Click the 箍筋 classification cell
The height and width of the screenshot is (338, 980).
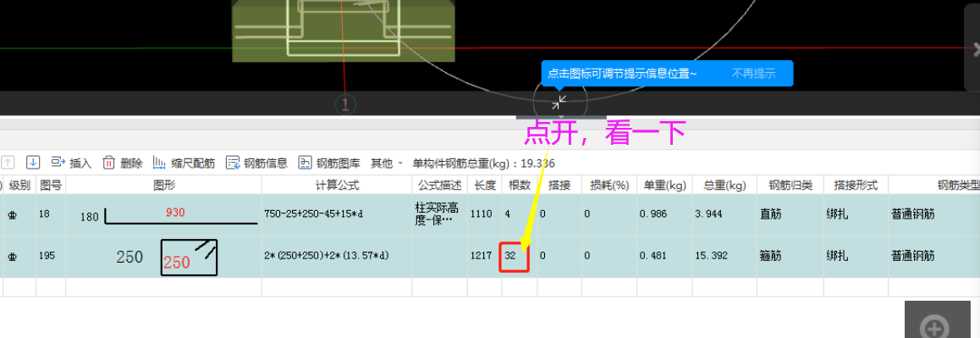click(x=790, y=256)
